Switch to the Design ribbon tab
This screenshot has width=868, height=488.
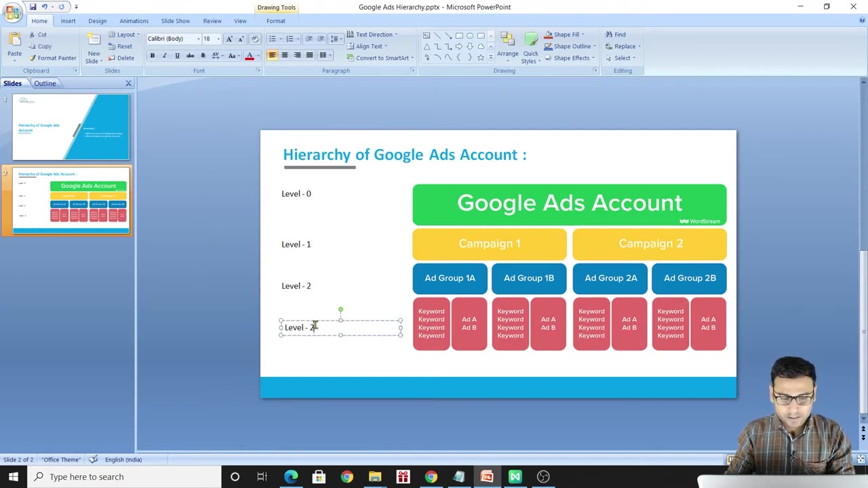click(x=97, y=21)
